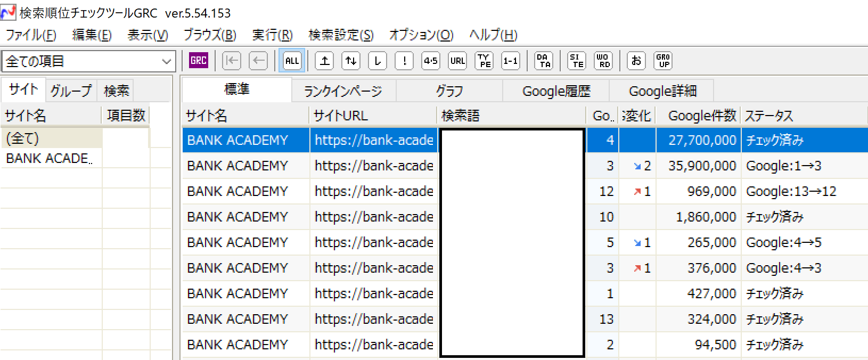The image size is (868, 360).
Task: Click the GRC application icon in title bar
Action: click(x=8, y=12)
